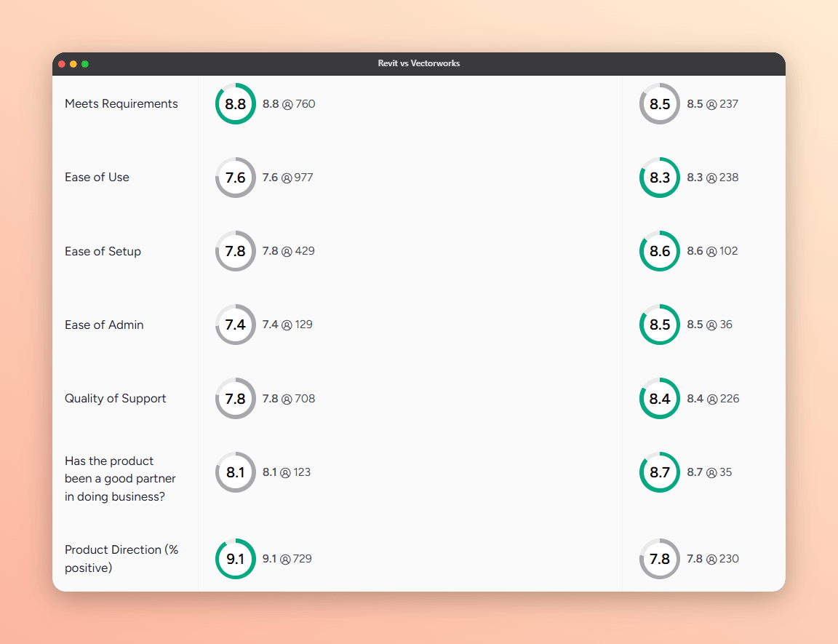The image size is (838, 644).
Task: Click the reviewer icon beside 760
Action: click(x=287, y=105)
